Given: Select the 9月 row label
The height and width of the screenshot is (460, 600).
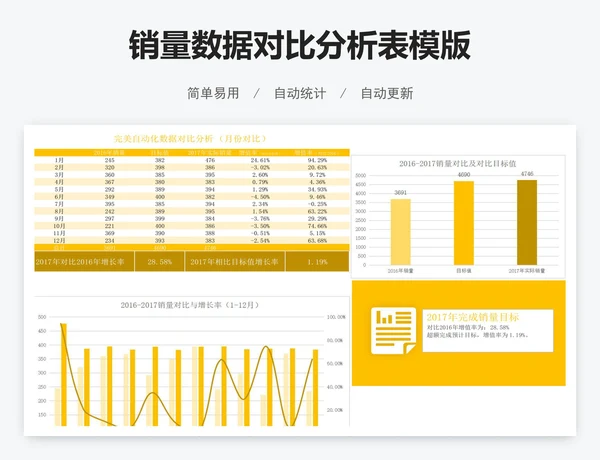Looking at the screenshot, I should [x=59, y=219].
